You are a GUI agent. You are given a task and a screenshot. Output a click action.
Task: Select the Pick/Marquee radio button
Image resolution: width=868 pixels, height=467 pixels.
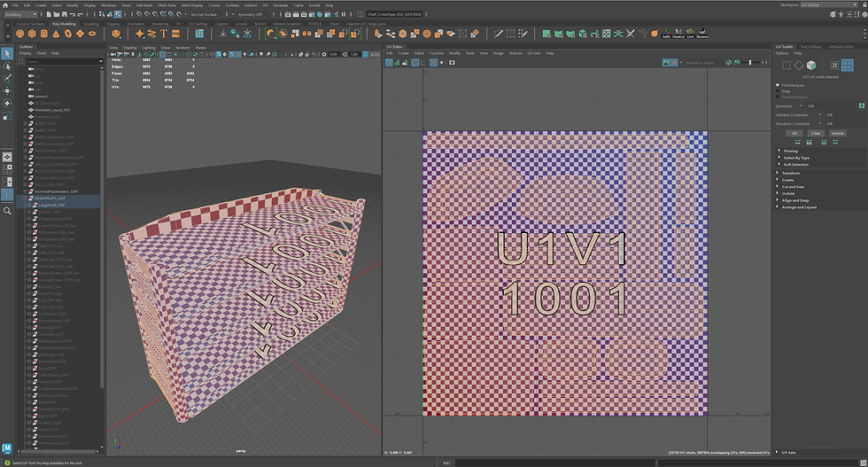click(778, 85)
